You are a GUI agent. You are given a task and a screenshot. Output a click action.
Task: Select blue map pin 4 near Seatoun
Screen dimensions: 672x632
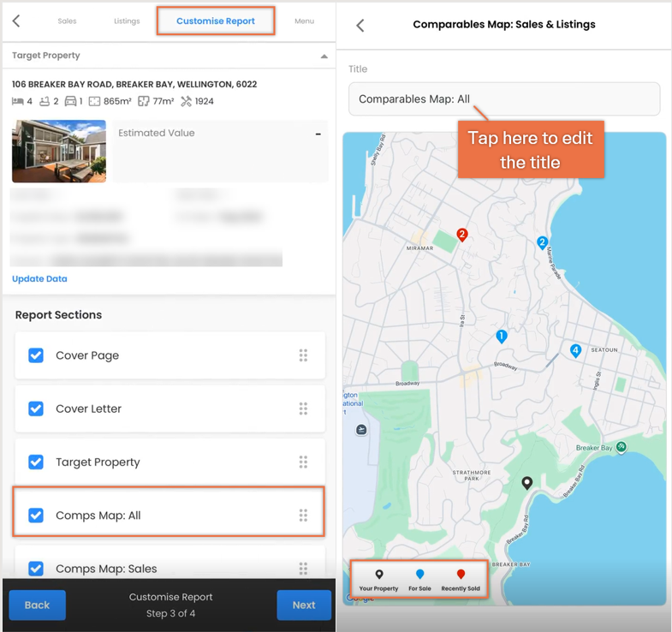point(575,351)
